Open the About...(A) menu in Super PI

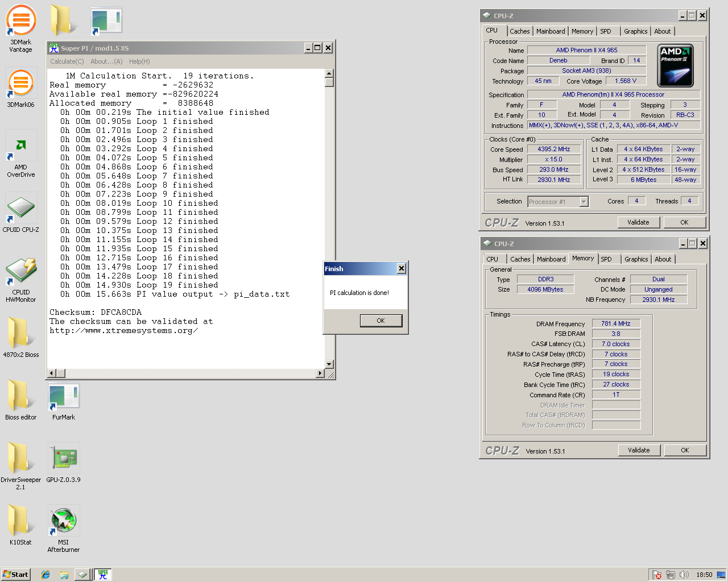(106, 61)
